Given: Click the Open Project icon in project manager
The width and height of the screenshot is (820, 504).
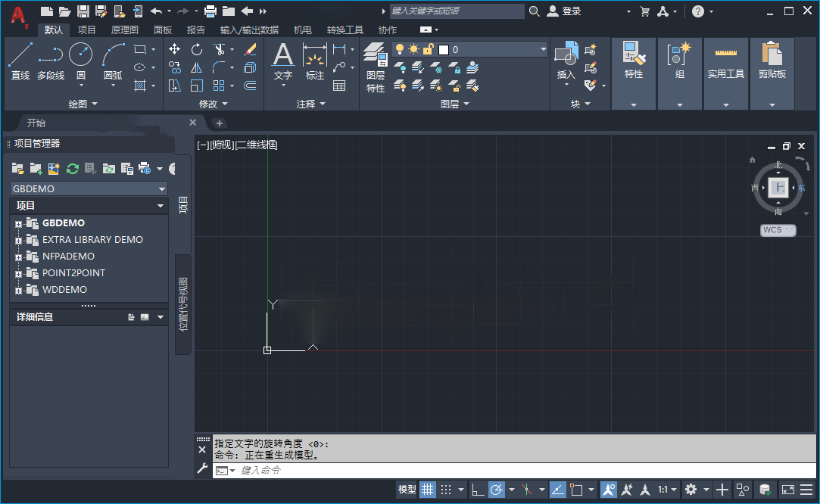Looking at the screenshot, I should click(17, 168).
